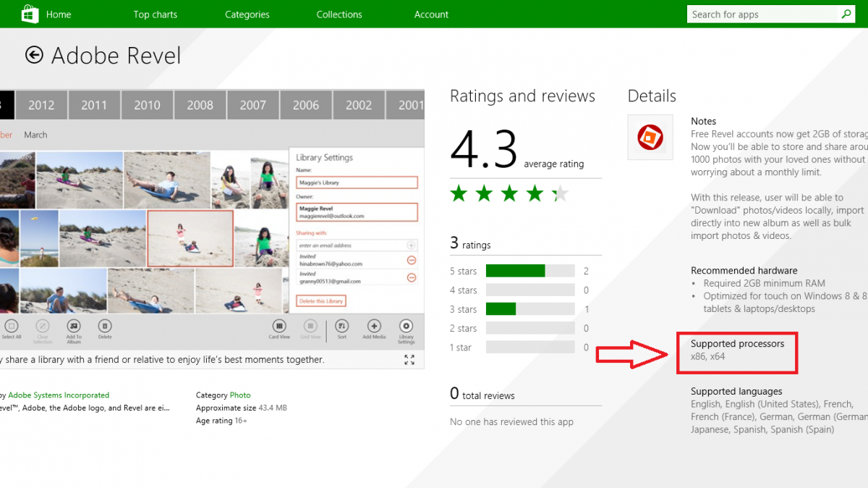Select the 2007 year tab

[x=253, y=105]
